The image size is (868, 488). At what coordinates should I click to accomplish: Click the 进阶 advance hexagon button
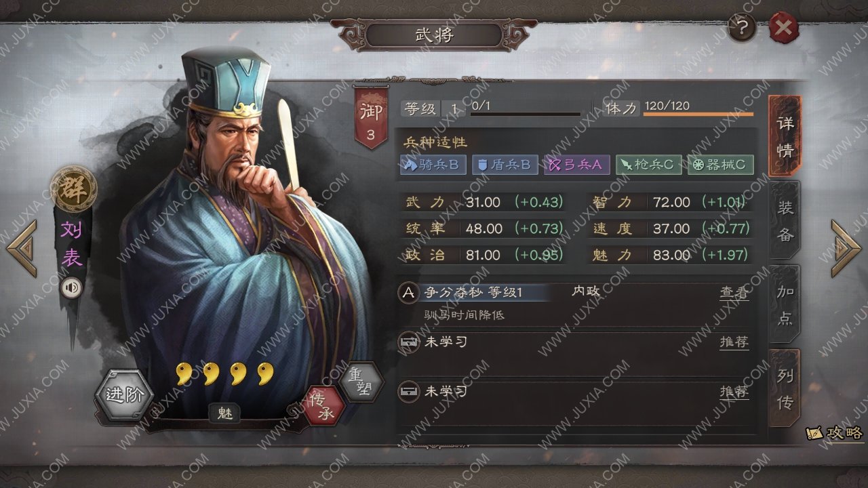124,395
